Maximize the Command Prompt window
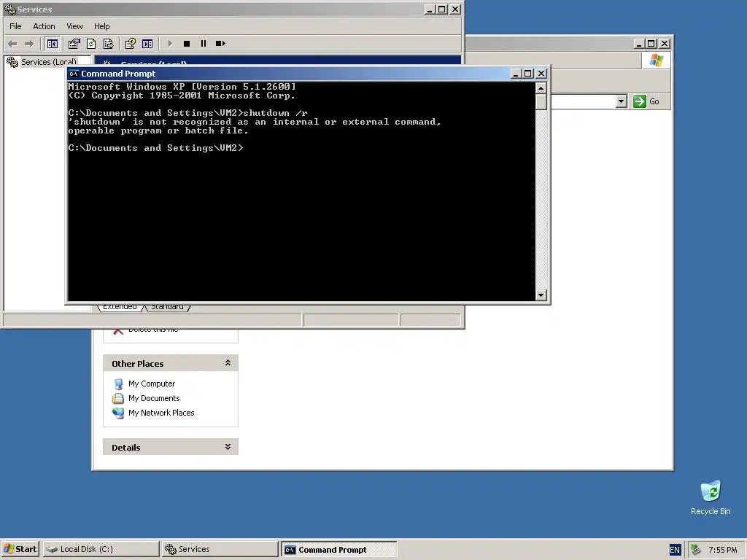This screenshot has height=560, width=747. click(528, 74)
